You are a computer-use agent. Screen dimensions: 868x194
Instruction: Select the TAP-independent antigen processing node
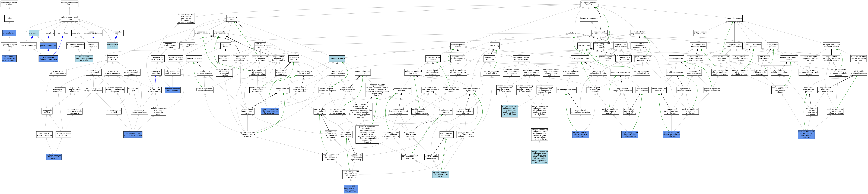(x=539, y=157)
